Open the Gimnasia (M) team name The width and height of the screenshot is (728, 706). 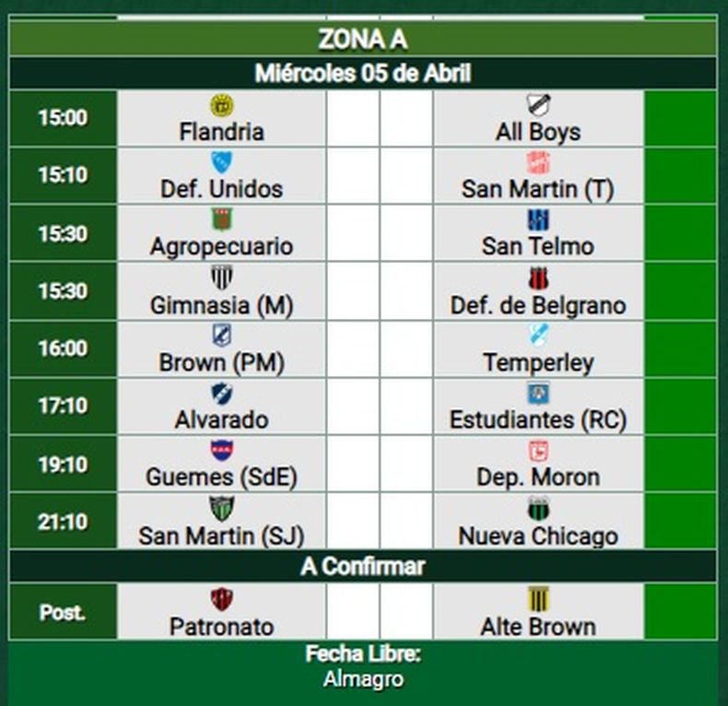[221, 305]
